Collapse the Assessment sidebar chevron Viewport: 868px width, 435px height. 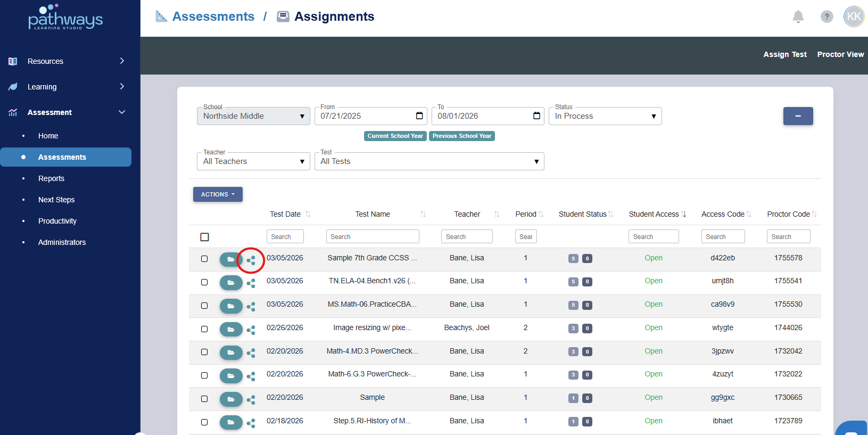(122, 112)
